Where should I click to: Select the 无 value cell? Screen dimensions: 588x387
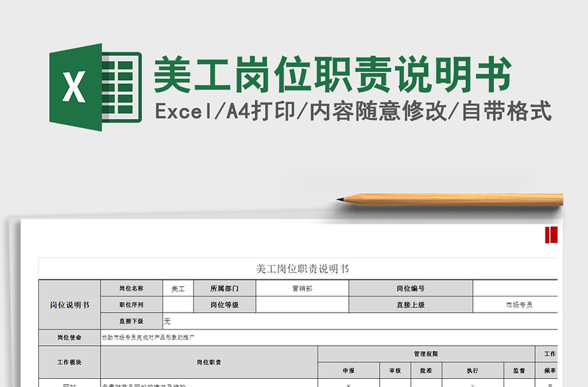tap(360, 322)
